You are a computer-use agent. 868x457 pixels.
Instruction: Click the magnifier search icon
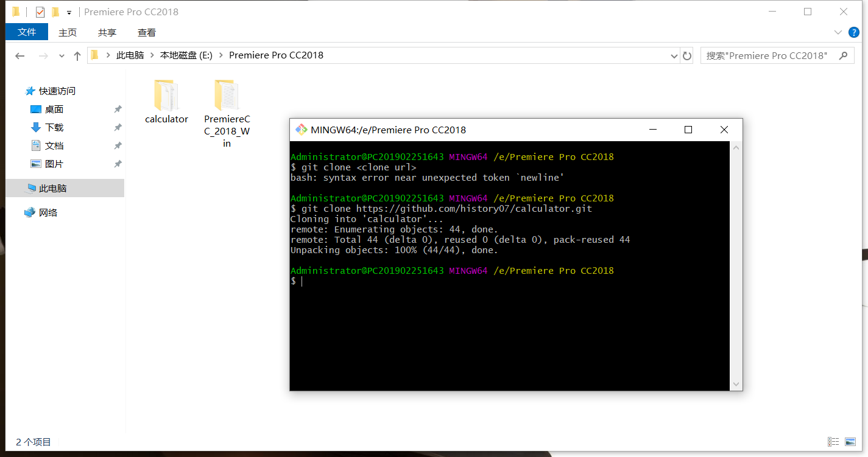(843, 55)
